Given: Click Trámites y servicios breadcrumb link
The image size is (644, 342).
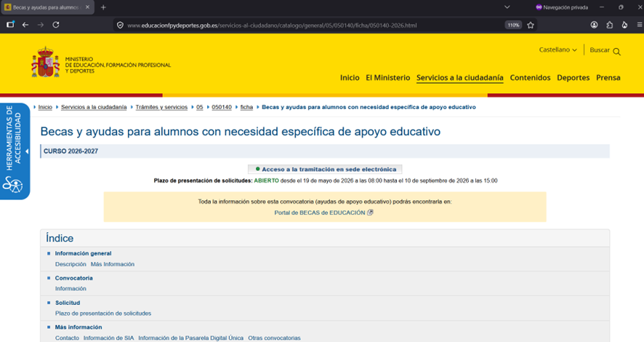Looking at the screenshot, I should coord(161,107).
